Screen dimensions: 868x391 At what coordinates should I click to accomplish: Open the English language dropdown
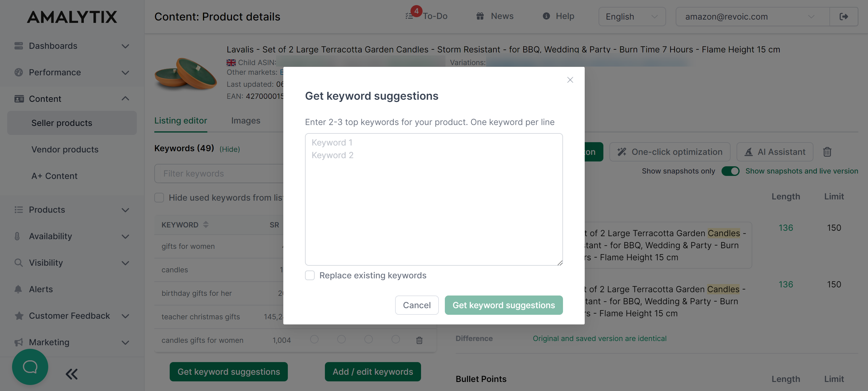(632, 16)
